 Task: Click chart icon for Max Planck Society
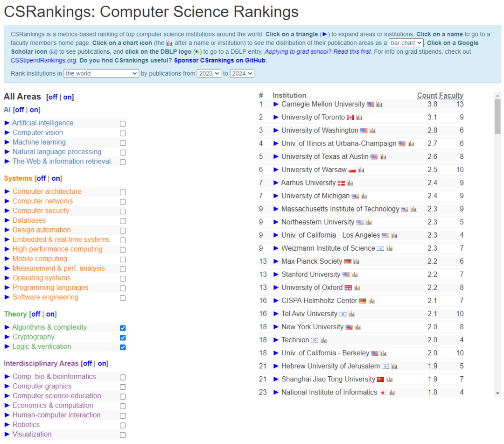pyautogui.click(x=357, y=261)
